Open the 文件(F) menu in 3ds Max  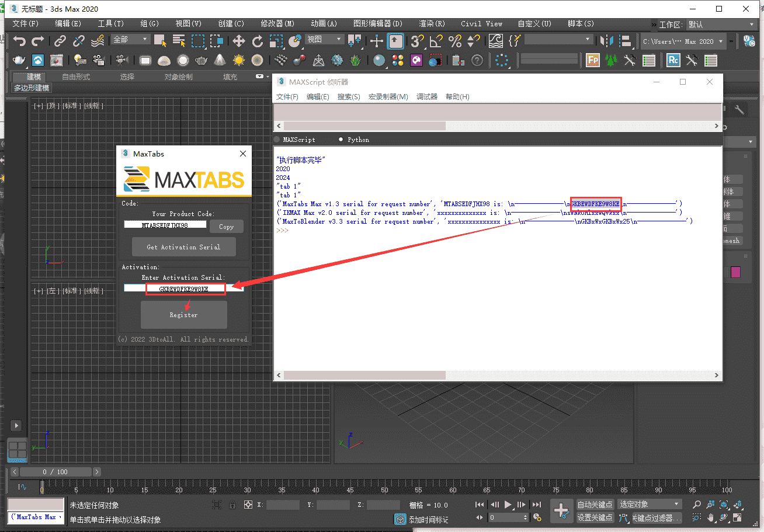(25, 24)
